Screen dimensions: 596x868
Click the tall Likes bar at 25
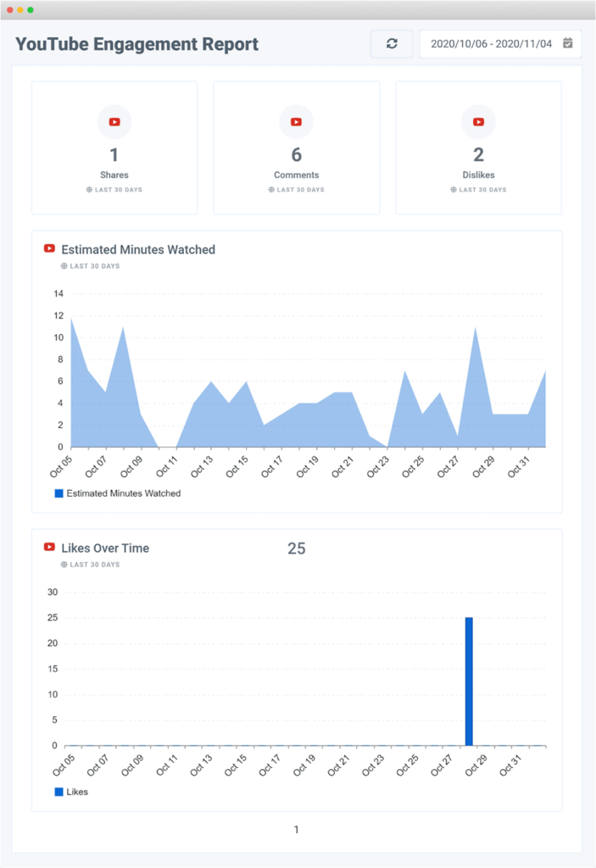tap(469, 682)
